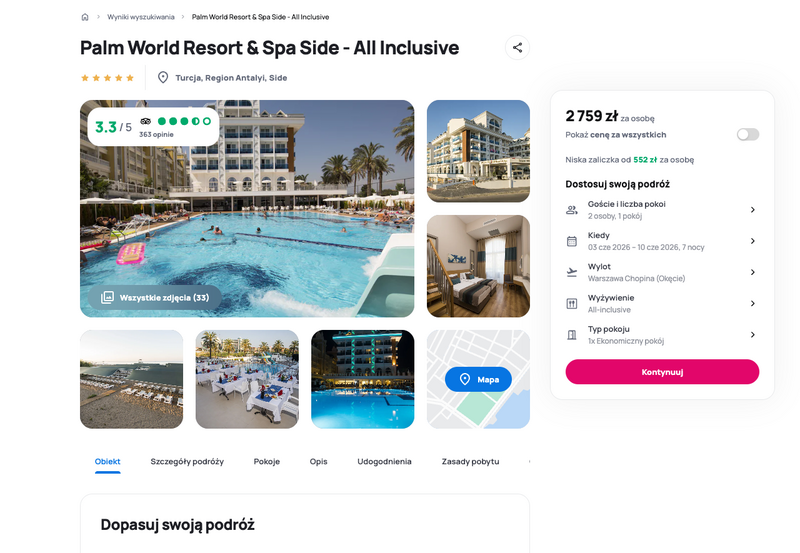The height and width of the screenshot is (553, 800).
Task: Share this hotel using share icon
Action: (517, 47)
